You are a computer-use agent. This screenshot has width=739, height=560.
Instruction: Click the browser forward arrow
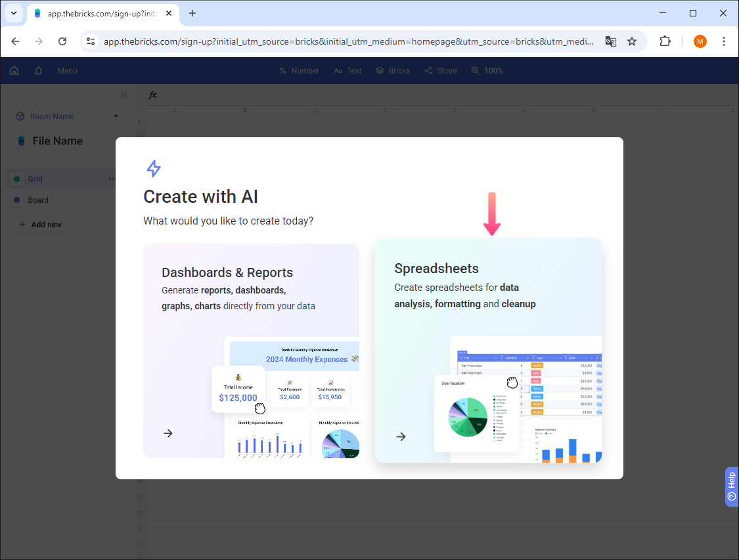(x=39, y=41)
